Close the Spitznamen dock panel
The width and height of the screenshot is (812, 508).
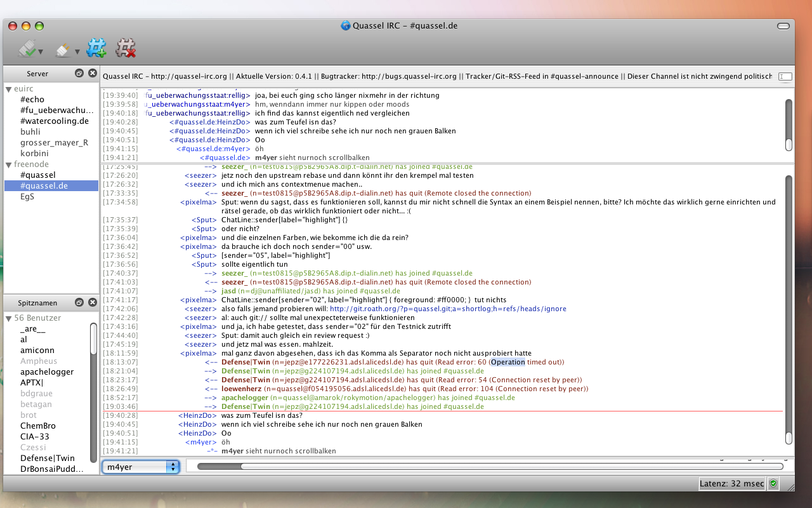click(93, 303)
